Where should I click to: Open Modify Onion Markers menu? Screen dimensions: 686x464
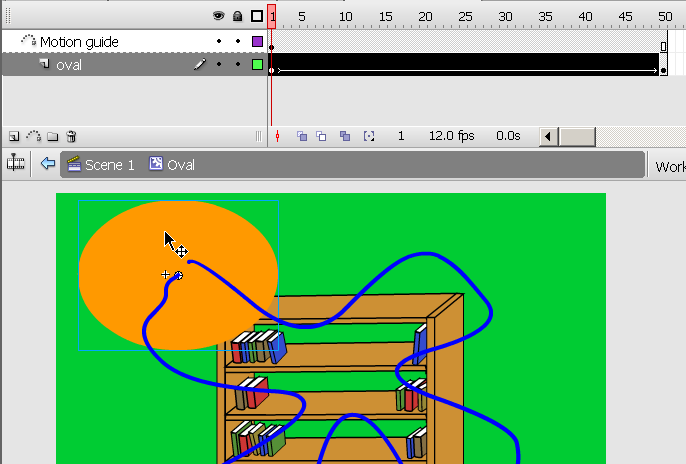[x=369, y=136]
